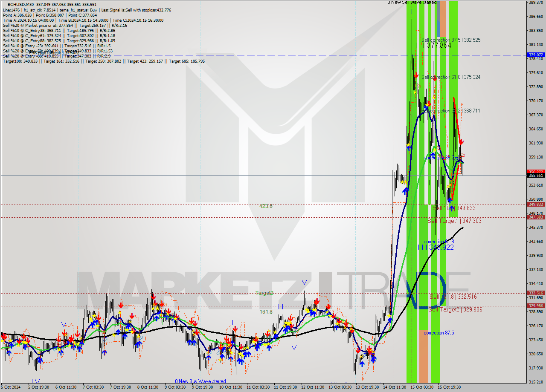Click the '13 Oct 19:30' time axis label
The height and width of the screenshot is (392, 546).
tap(367, 387)
